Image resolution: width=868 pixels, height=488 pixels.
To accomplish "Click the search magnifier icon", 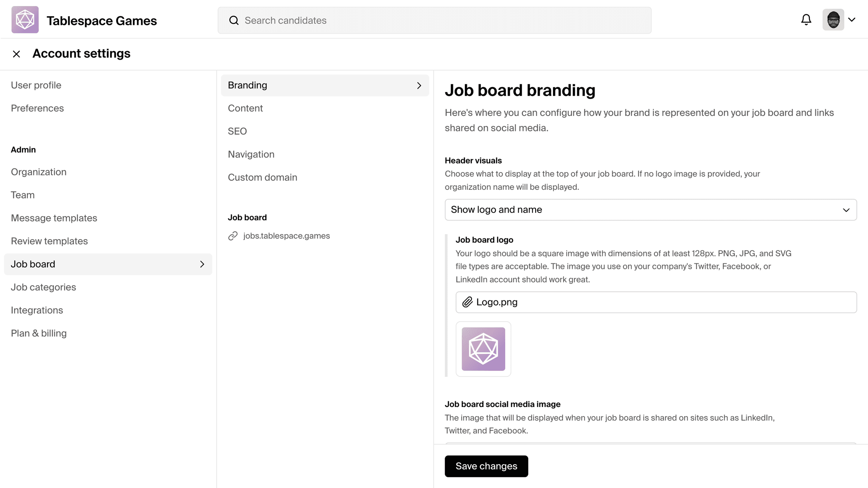I will 234,20.
